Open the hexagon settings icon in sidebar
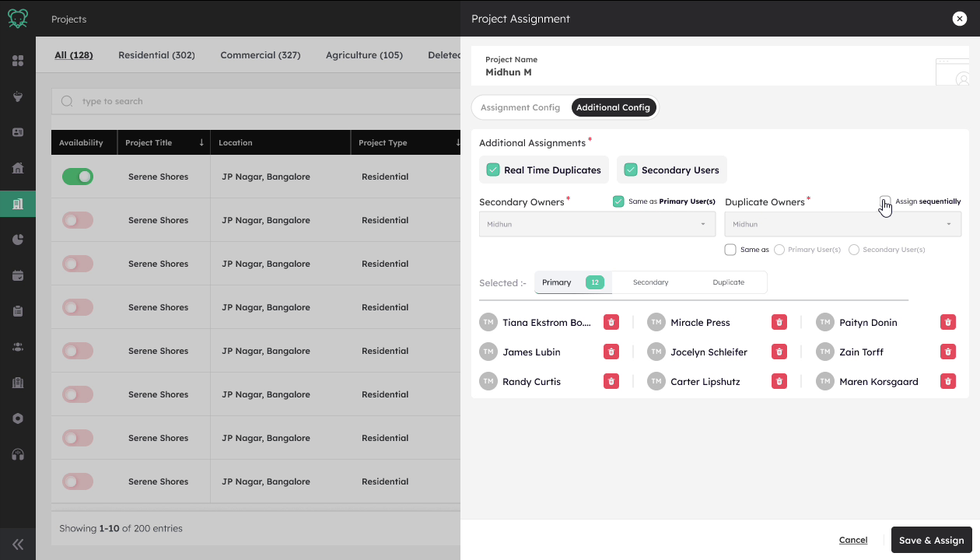The height and width of the screenshot is (560, 980). (18, 418)
